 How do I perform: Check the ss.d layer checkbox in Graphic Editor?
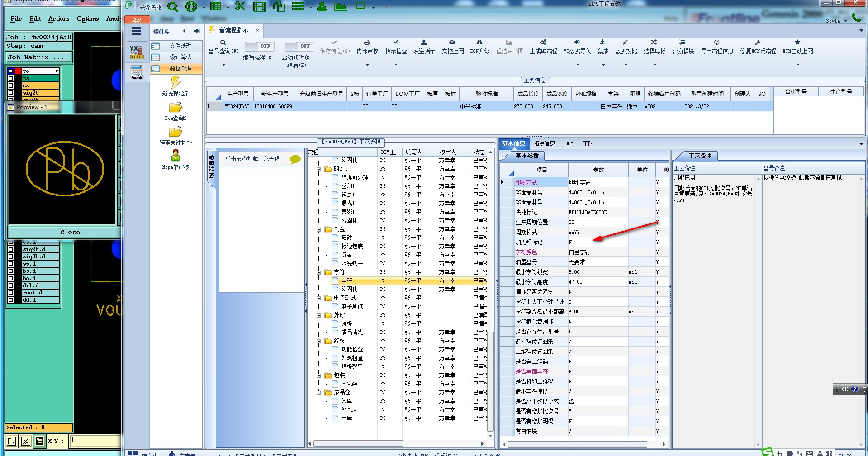click(11, 264)
